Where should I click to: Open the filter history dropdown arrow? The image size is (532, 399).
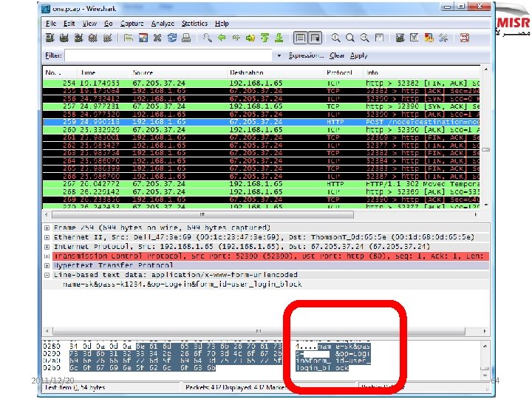click(x=279, y=55)
